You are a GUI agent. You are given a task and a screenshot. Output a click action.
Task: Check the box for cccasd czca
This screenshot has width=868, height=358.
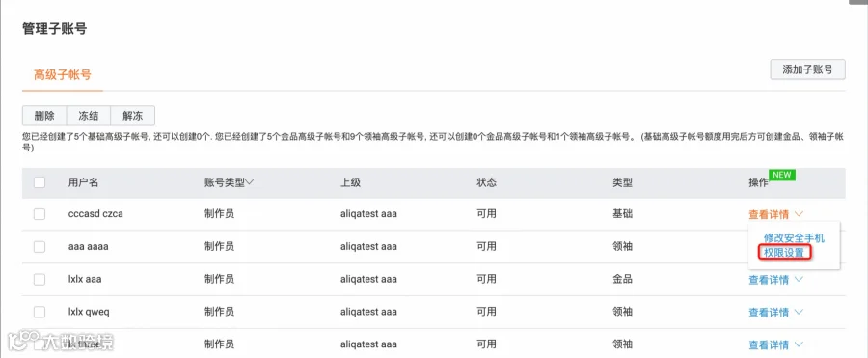pos(40,214)
